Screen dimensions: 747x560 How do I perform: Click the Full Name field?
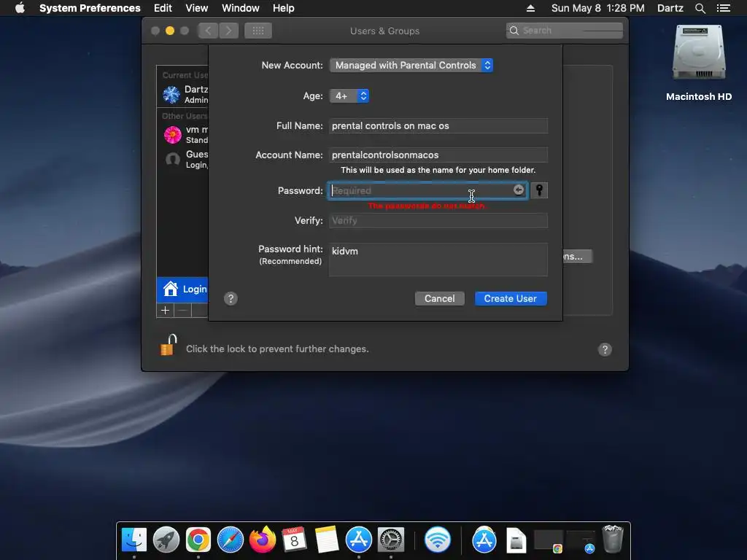(438, 125)
